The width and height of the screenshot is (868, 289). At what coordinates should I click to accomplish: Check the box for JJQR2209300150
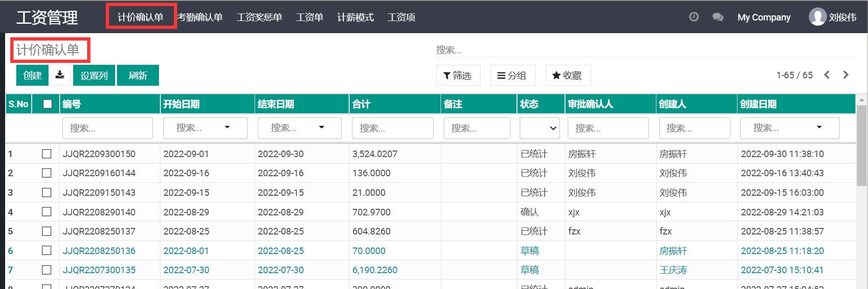[x=47, y=154]
